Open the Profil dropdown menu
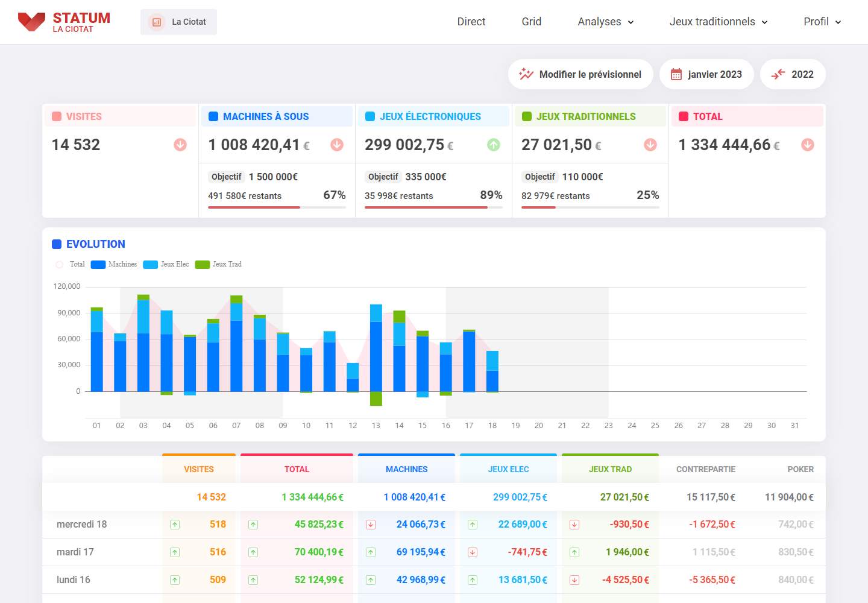This screenshot has width=868, height=603. (x=822, y=22)
